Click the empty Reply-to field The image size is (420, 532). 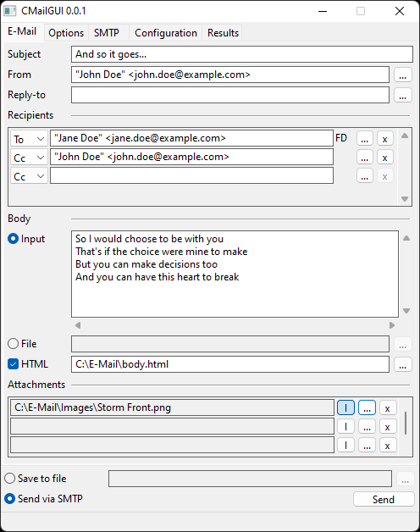click(x=230, y=95)
